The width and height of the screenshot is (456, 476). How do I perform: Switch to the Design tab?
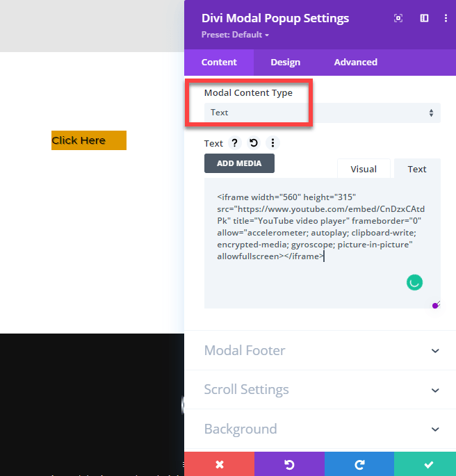coord(286,63)
